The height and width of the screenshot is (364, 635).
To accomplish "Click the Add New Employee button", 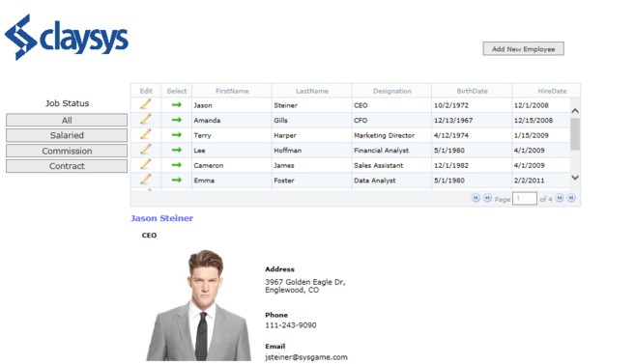I will tap(523, 48).
